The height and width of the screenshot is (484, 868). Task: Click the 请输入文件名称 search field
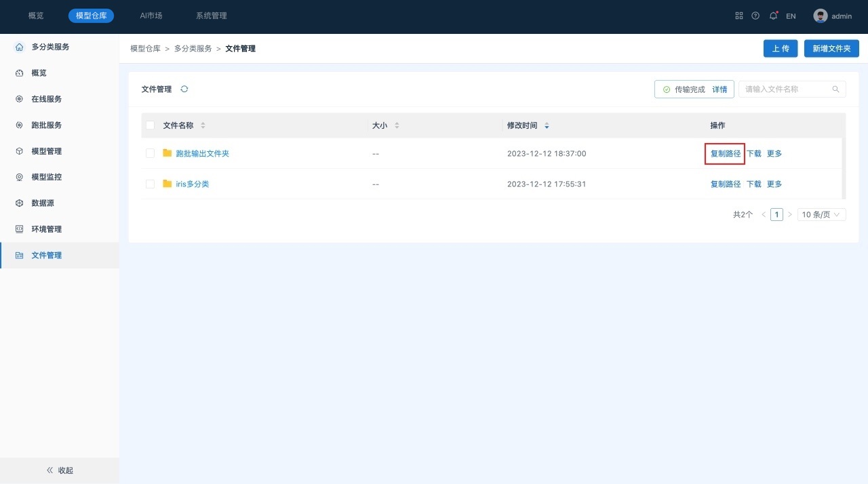(785, 89)
